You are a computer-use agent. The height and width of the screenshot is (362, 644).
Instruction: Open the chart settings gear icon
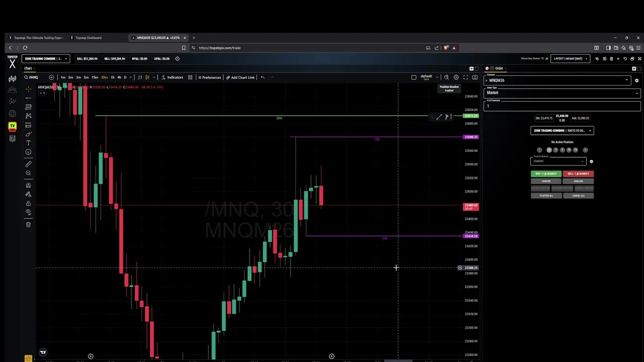456,77
